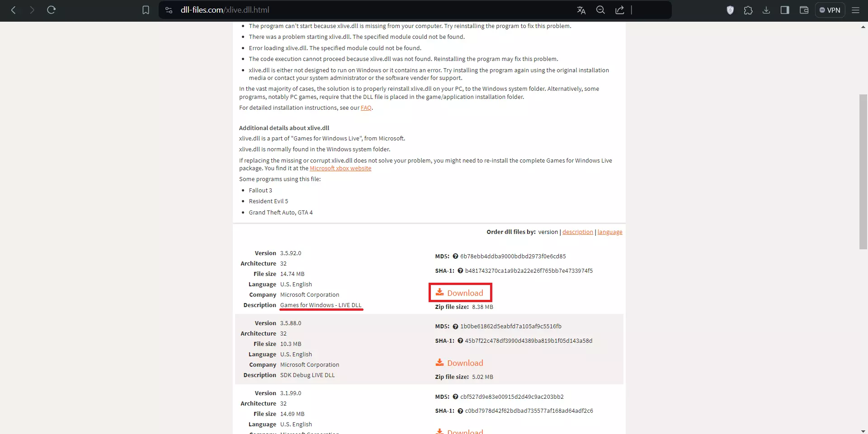Screen dimensions: 868x434
Task: Select the MD5 hash cbf527d9e83e00915d2d49c9ac203bb2
Action: 512,397
